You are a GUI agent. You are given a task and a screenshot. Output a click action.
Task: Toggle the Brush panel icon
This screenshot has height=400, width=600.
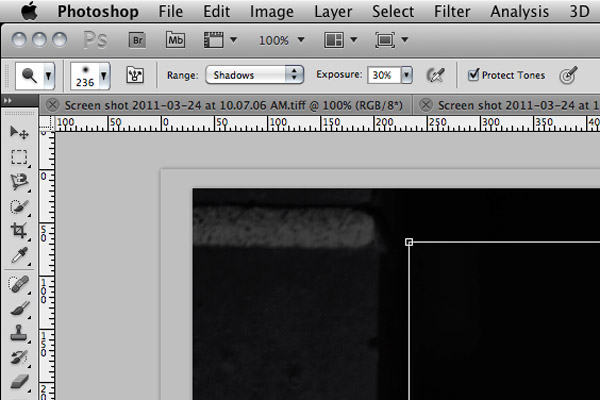(135, 75)
